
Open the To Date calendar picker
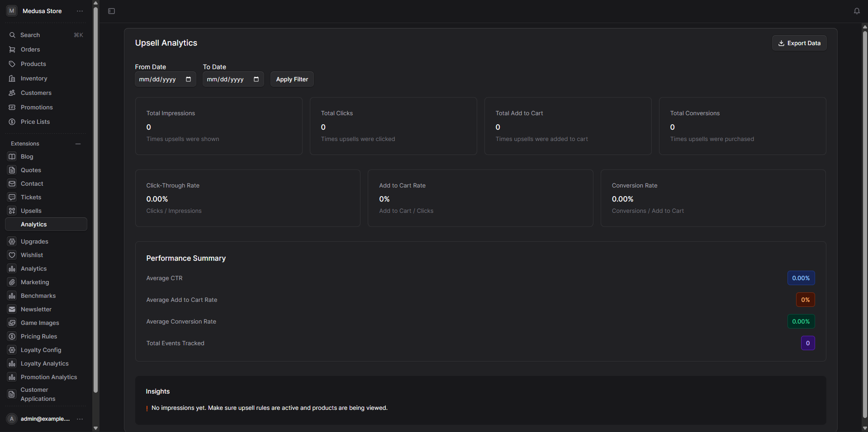pyautogui.click(x=256, y=79)
